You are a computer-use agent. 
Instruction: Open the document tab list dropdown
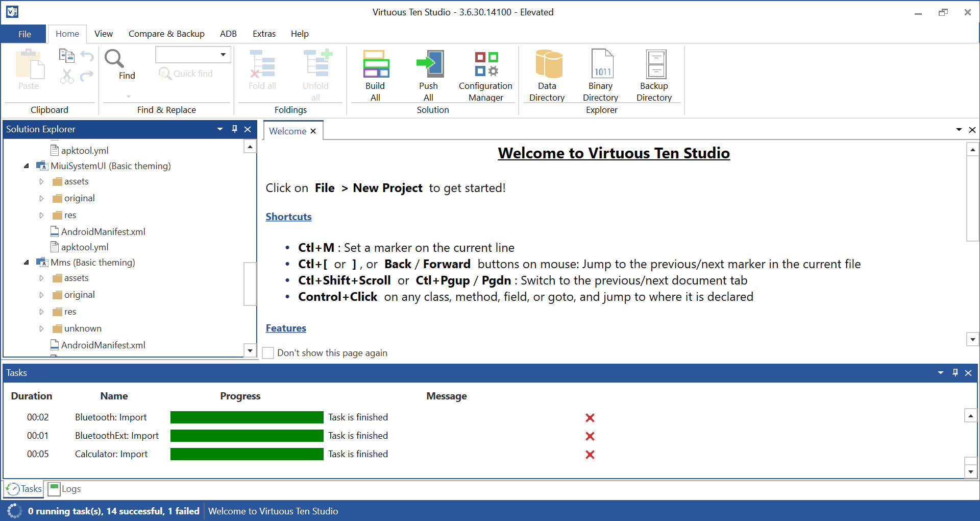coord(959,130)
